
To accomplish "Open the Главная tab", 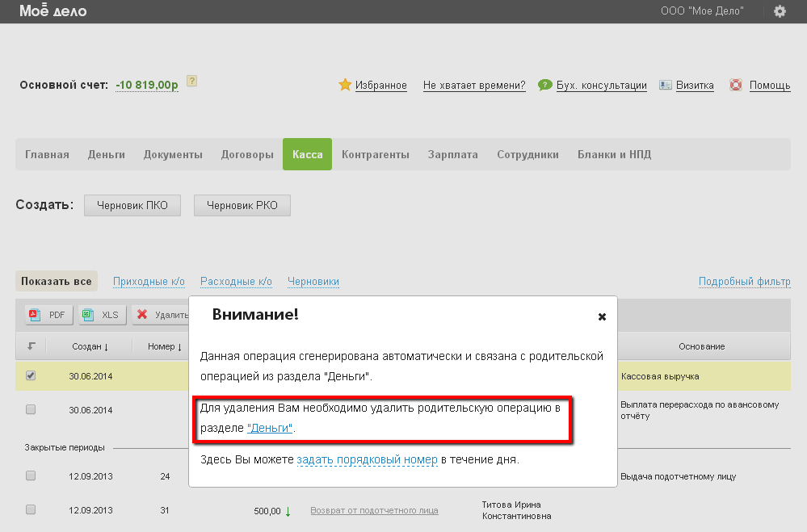I will point(47,154).
